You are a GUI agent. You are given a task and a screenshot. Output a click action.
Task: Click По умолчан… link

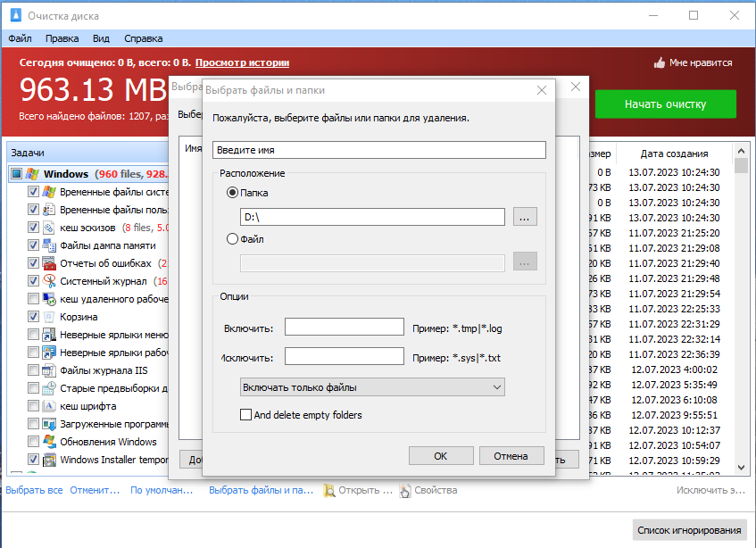tap(162, 490)
